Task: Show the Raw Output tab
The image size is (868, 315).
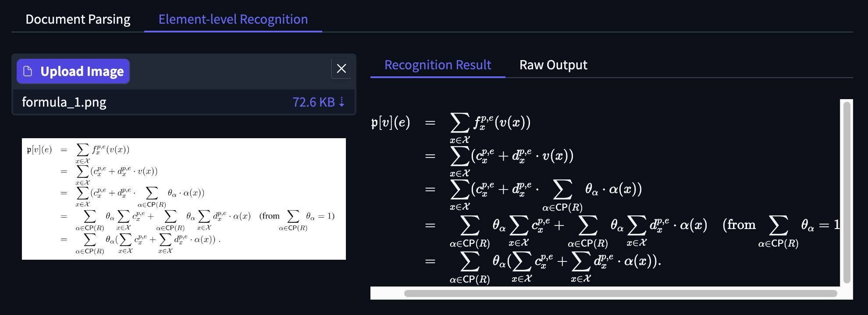Action: [553, 65]
